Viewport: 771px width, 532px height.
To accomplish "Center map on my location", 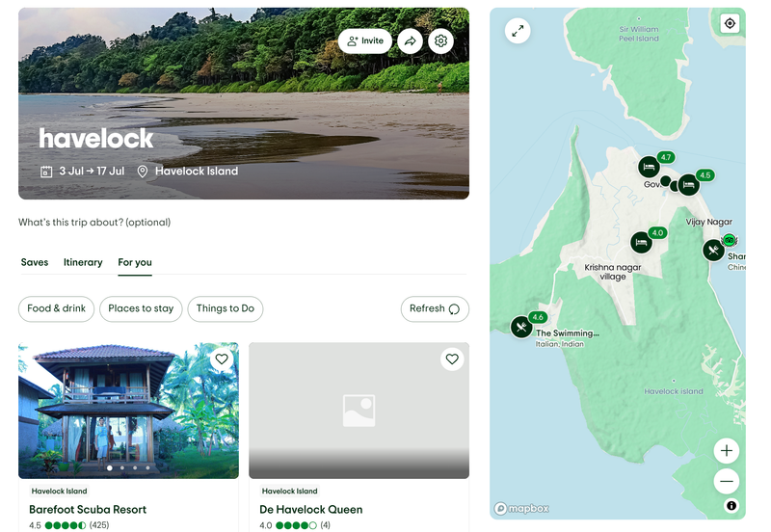I will point(730,23).
